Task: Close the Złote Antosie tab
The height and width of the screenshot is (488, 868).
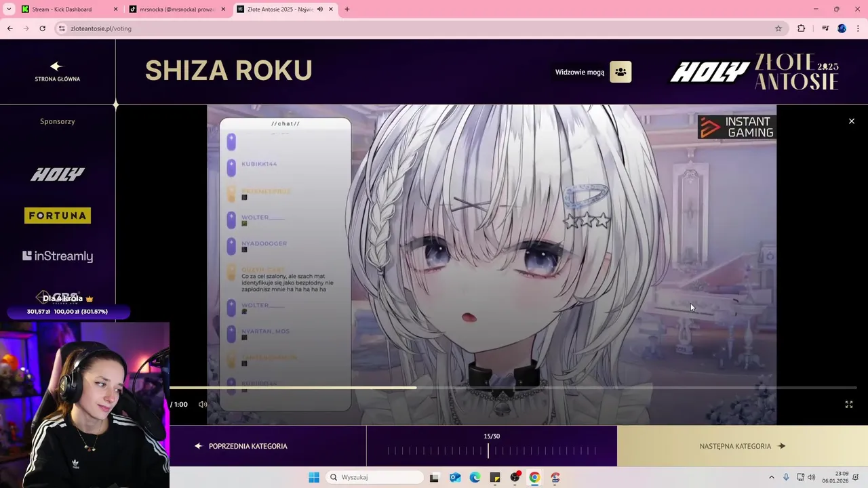Action: [x=331, y=9]
